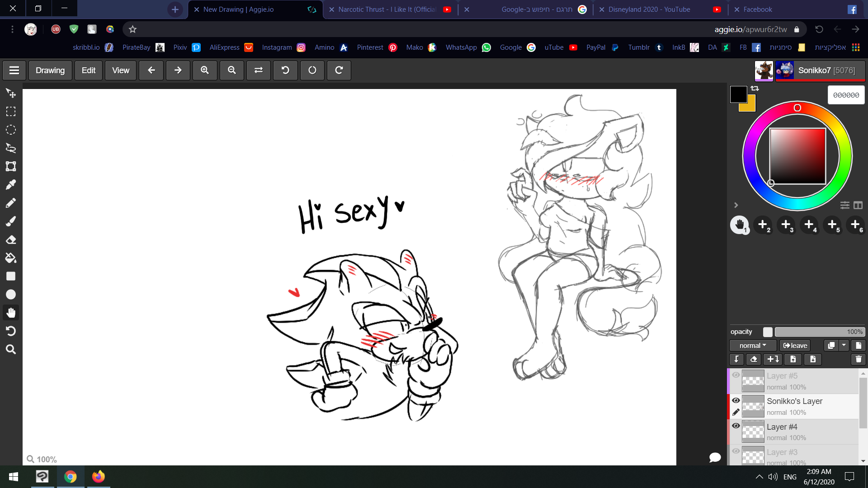Image resolution: width=868 pixels, height=488 pixels.
Task: Click the zoom in toolbar button
Action: click(205, 70)
